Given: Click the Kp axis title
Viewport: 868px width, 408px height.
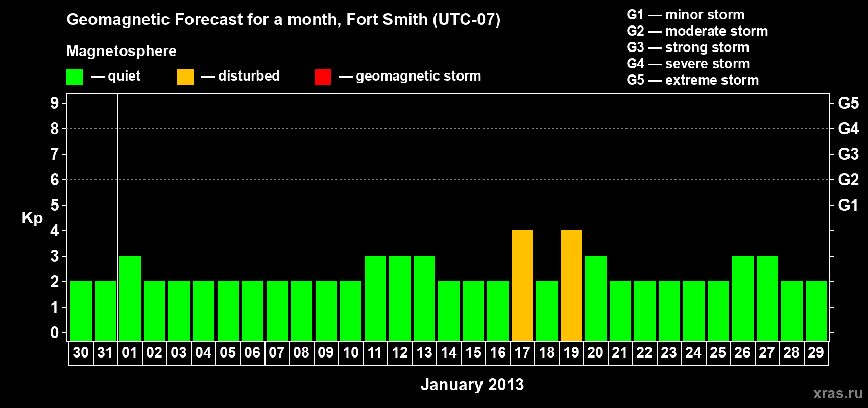Looking at the screenshot, I should (32, 218).
